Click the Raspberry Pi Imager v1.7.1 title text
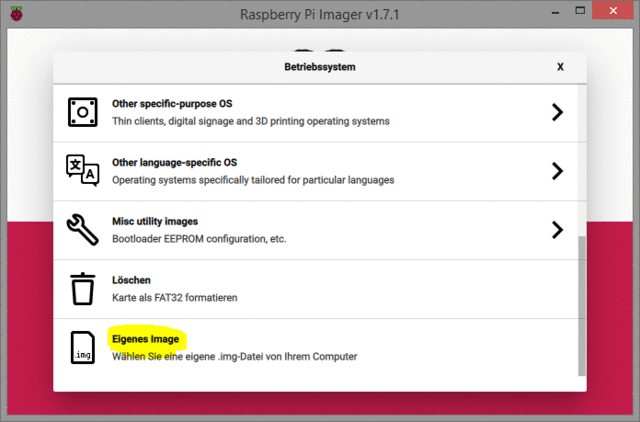640x422 pixels. pyautogui.click(x=320, y=14)
